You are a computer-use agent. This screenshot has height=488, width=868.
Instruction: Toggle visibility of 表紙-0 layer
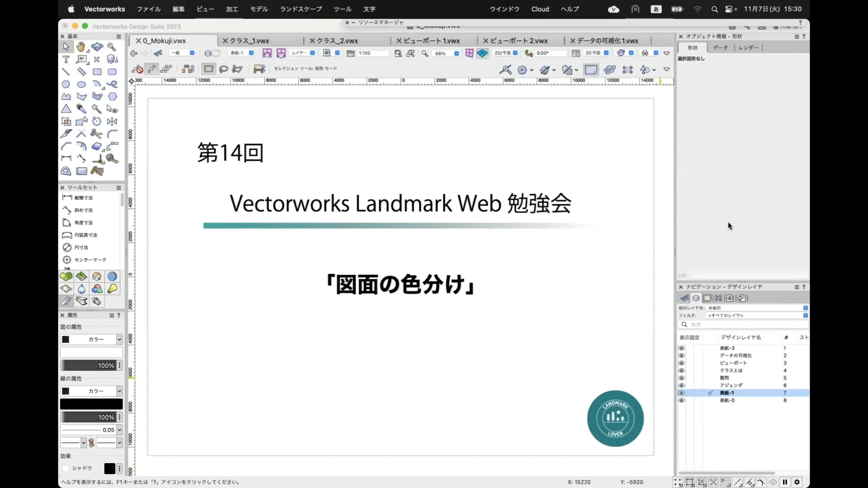681,400
